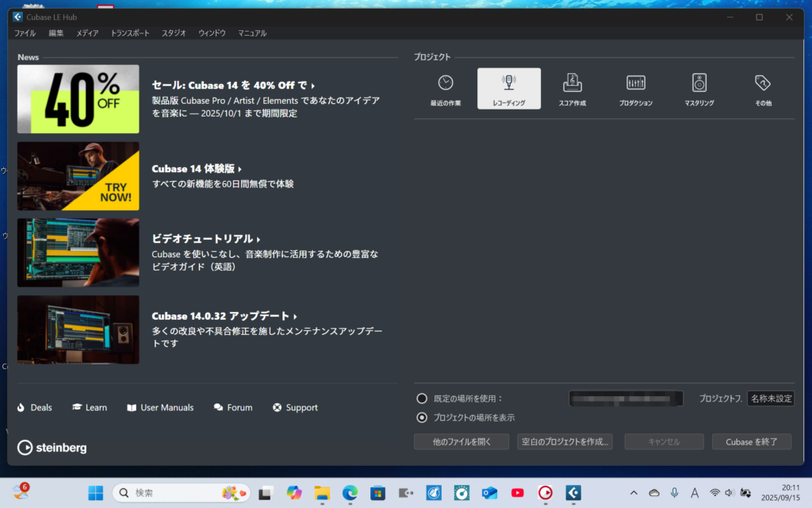Image resolution: width=812 pixels, height=508 pixels.
Task: Choose the プロダクション mixer category
Action: [x=635, y=88]
